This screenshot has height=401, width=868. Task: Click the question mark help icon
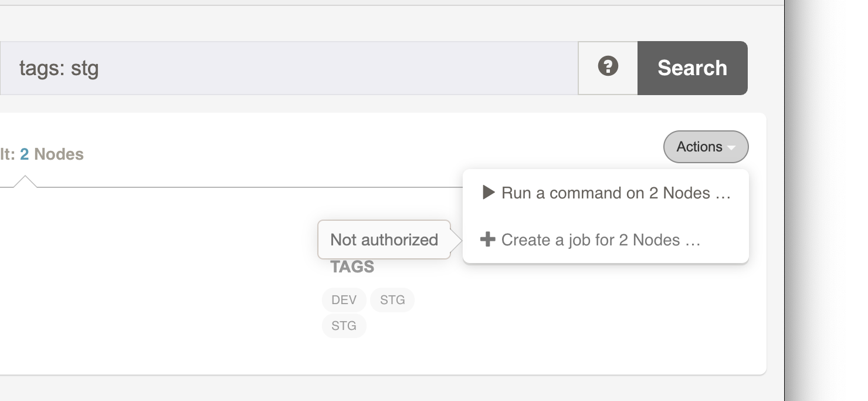[x=608, y=67]
